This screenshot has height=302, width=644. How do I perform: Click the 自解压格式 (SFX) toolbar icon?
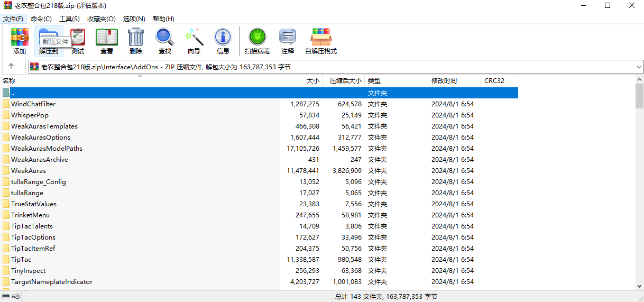point(321,38)
